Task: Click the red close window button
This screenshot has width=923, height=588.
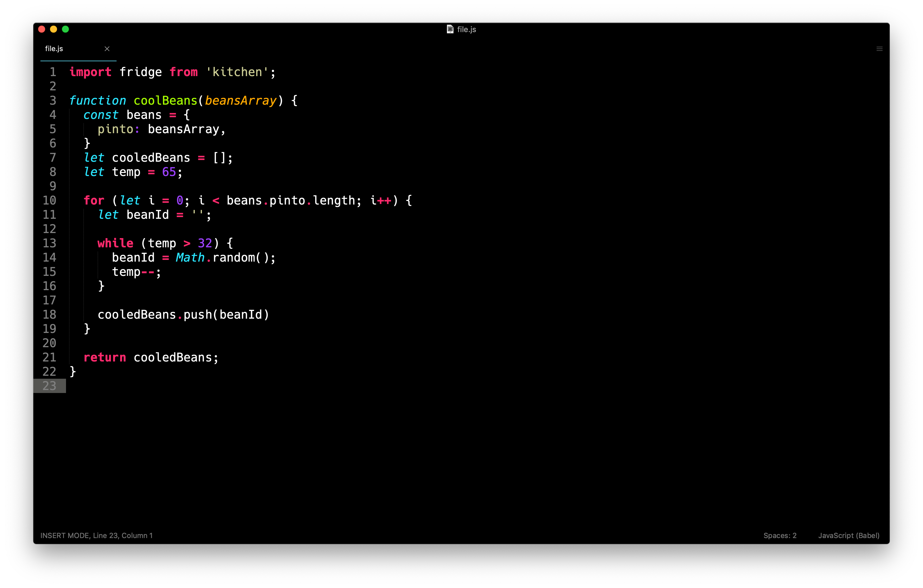Action: (42, 29)
